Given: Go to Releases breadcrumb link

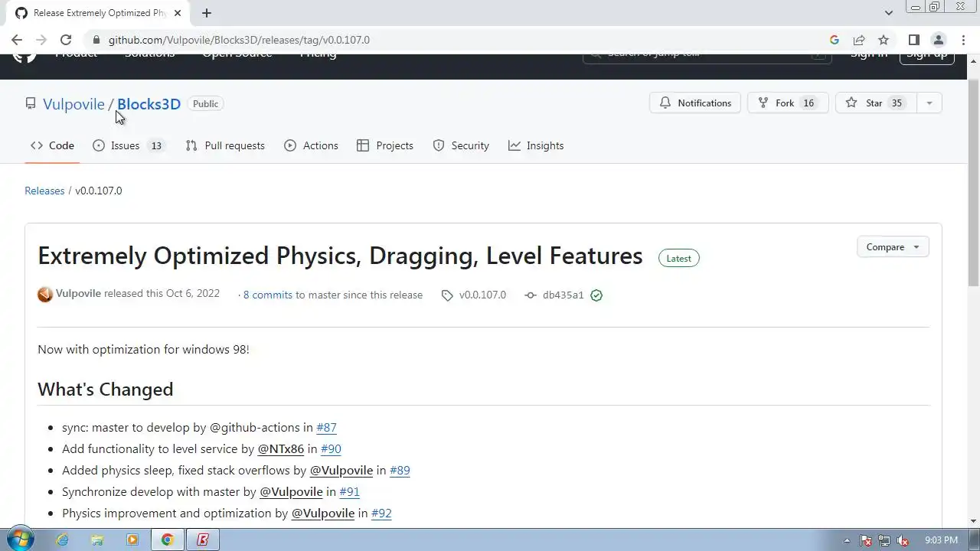Looking at the screenshot, I should (x=44, y=191).
